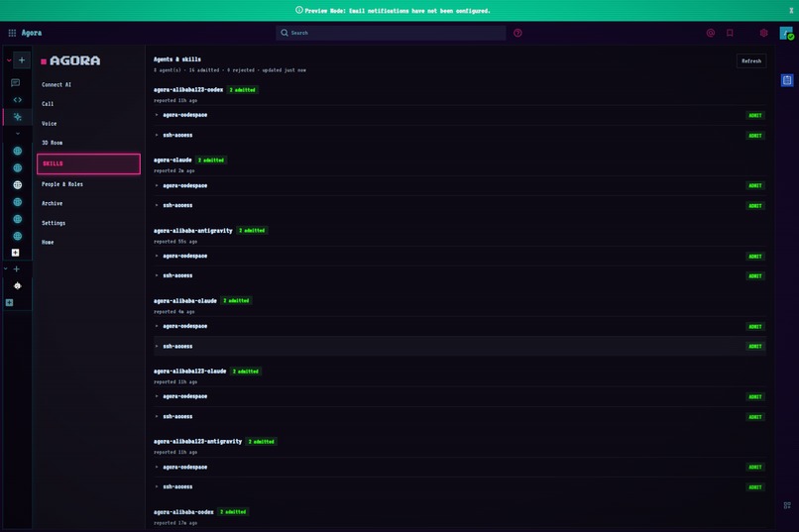Click the plus button at rail top

(x=22, y=60)
